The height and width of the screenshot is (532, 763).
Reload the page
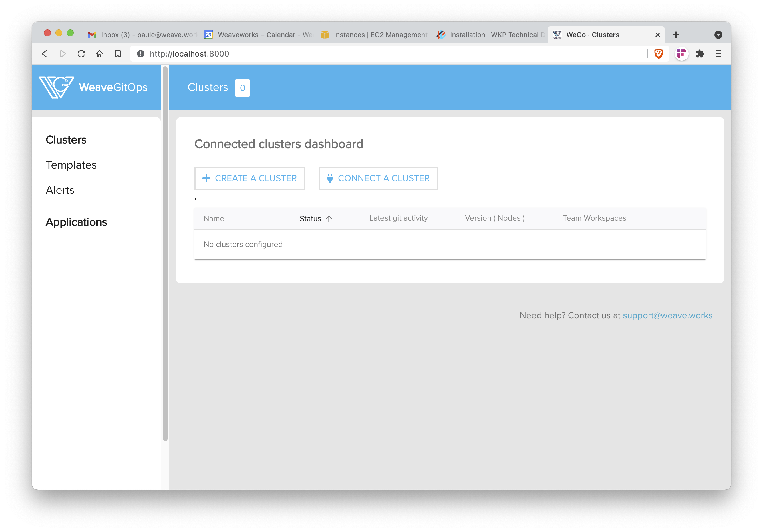pos(81,53)
